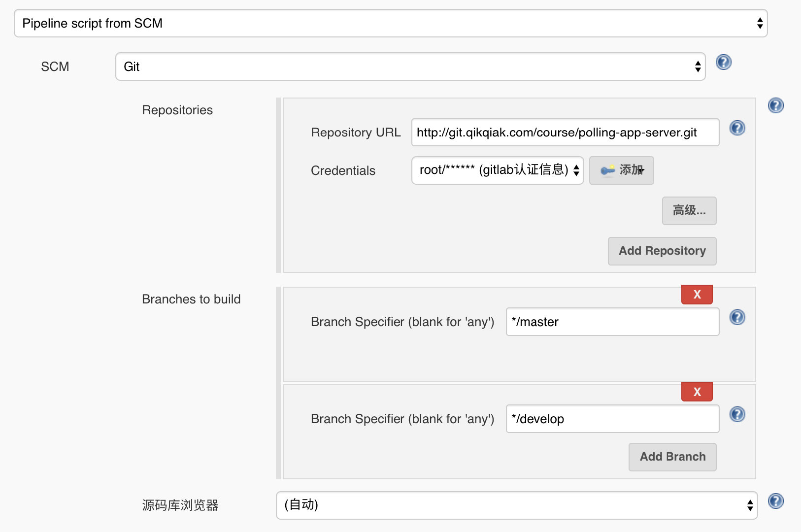This screenshot has height=532, width=801.
Task: Delete the */develop branch entry
Action: [696, 392]
